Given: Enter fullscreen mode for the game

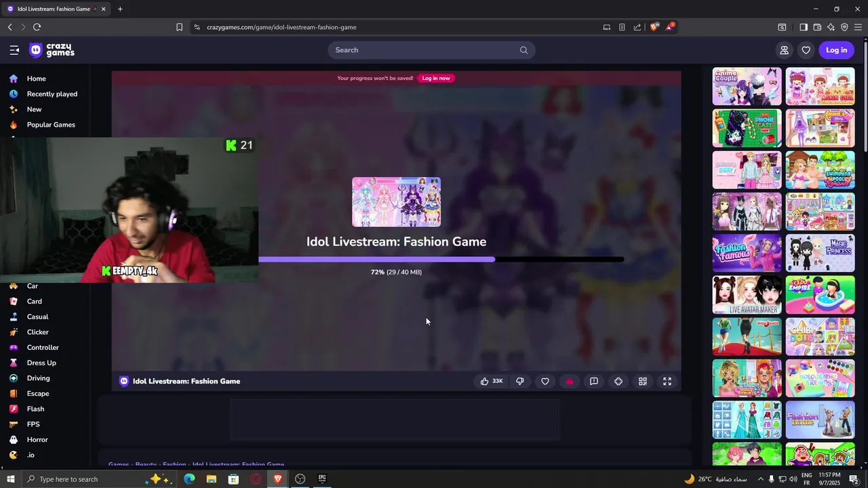Looking at the screenshot, I should point(667,381).
